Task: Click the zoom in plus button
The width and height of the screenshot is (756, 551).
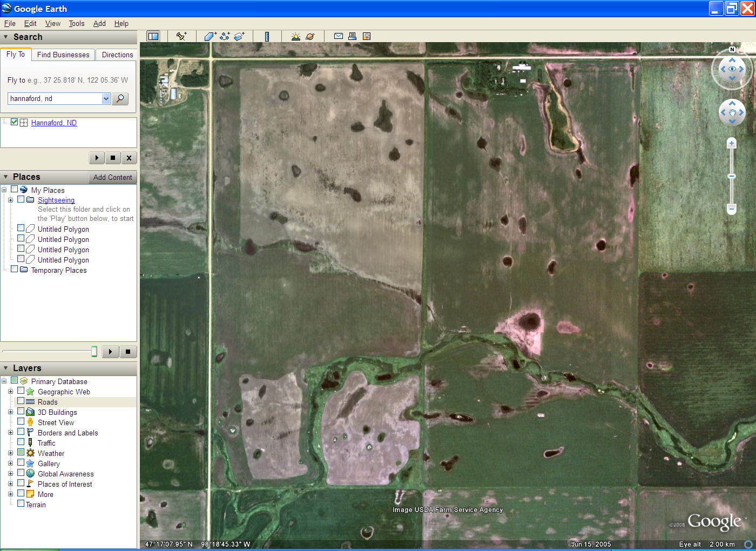Action: 732,143
